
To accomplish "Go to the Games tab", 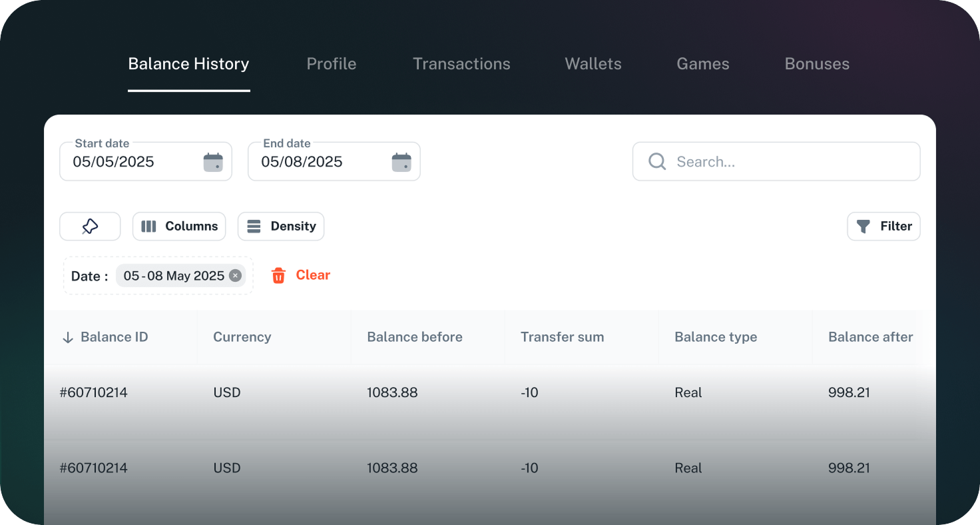I will (702, 64).
